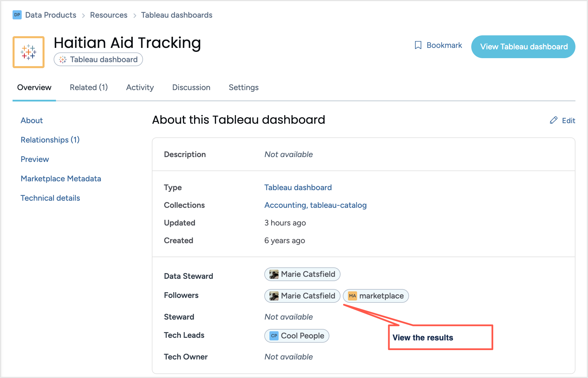
Task: Jump to Preview section
Action: pos(35,159)
